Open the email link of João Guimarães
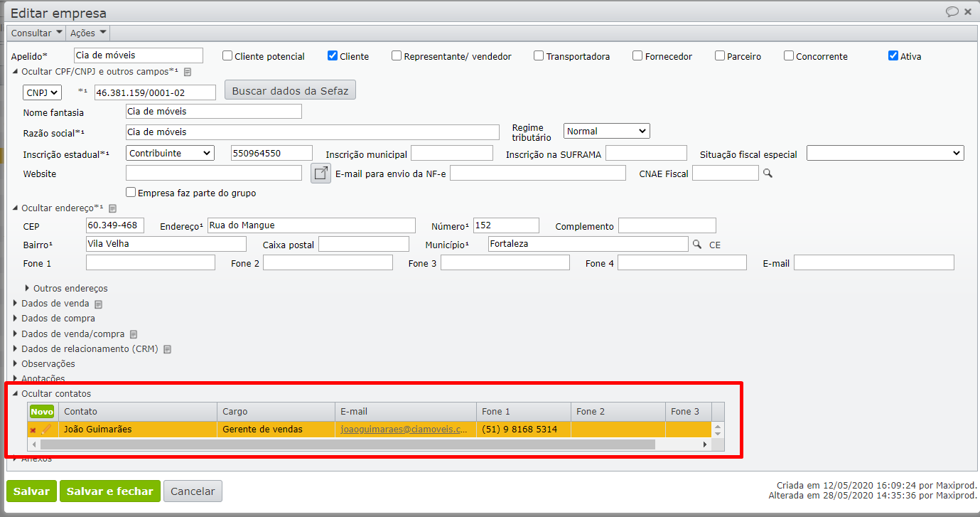The height and width of the screenshot is (517, 980). (405, 429)
